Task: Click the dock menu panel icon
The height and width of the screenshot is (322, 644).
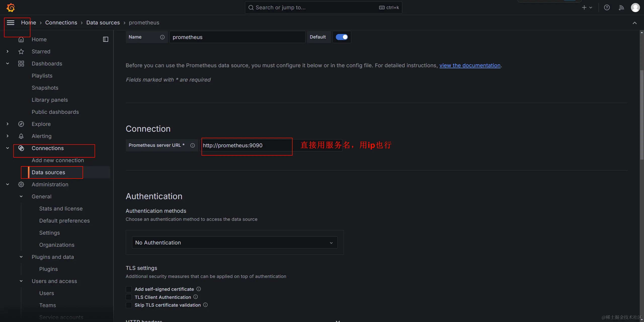Action: [x=106, y=39]
